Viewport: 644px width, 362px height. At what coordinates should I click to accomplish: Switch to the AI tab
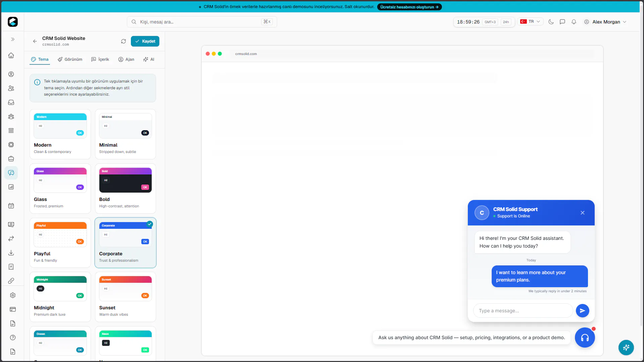click(149, 59)
